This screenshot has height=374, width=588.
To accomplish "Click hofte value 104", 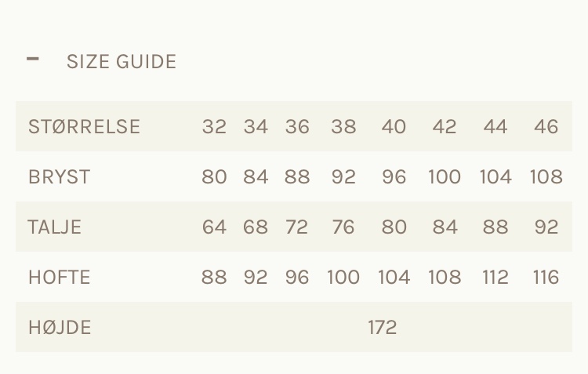I will 394,278.
